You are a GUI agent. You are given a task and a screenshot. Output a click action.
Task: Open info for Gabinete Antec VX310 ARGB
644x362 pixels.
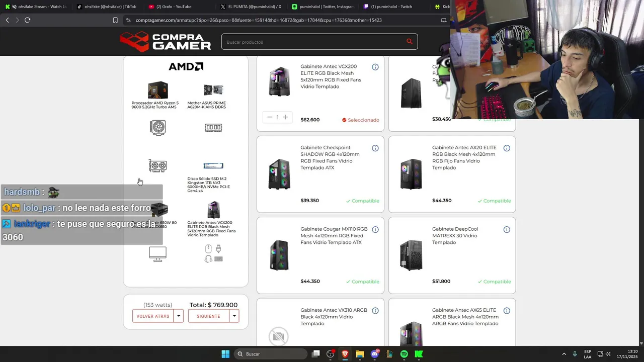tap(375, 311)
